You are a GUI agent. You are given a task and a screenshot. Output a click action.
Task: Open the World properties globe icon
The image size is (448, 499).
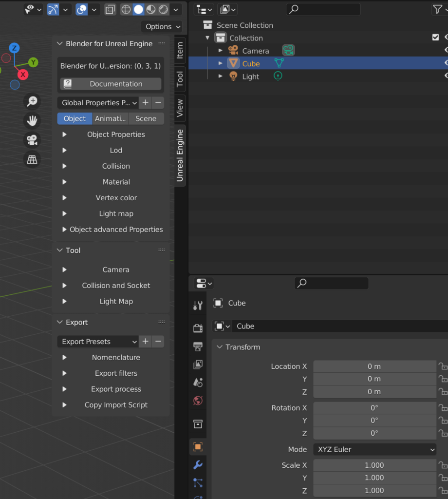pos(198,401)
